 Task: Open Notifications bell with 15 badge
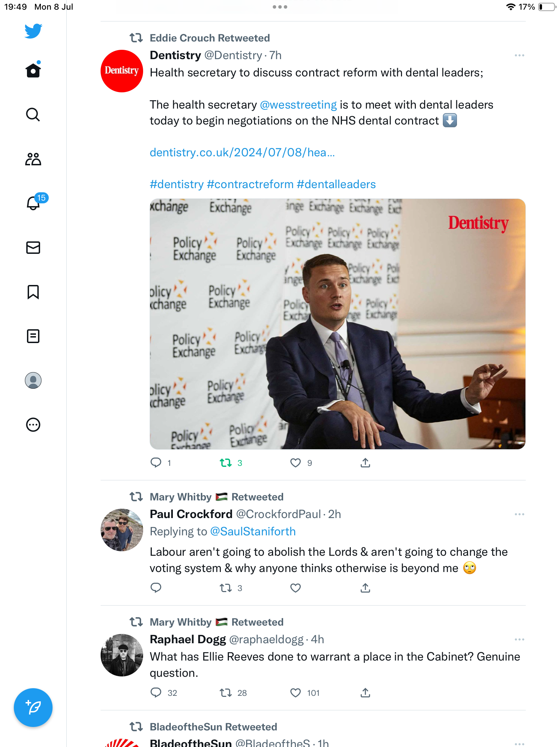34,203
